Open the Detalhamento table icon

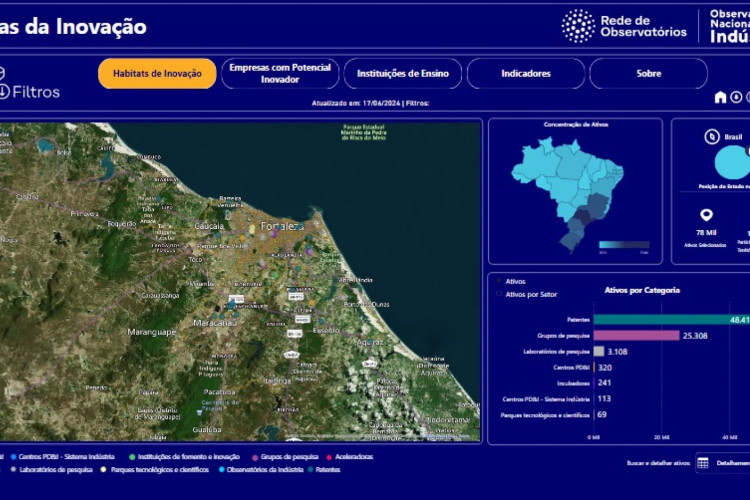click(703, 463)
